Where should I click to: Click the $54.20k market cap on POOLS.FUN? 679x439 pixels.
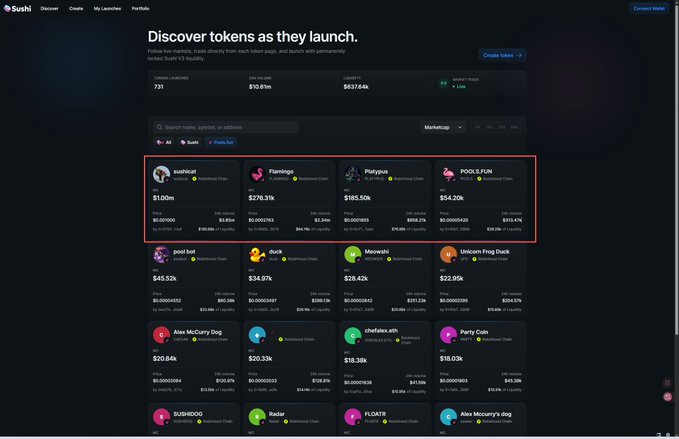(452, 198)
